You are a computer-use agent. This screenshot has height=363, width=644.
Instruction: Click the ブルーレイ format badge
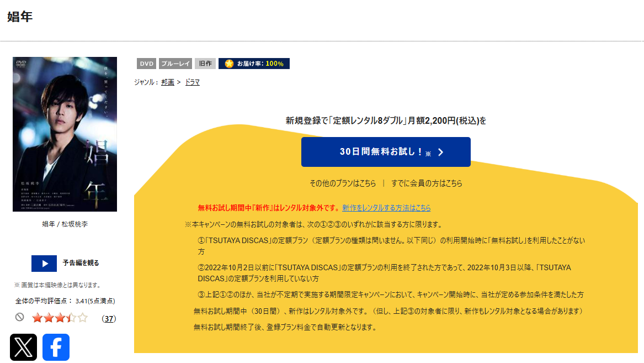[x=175, y=63]
